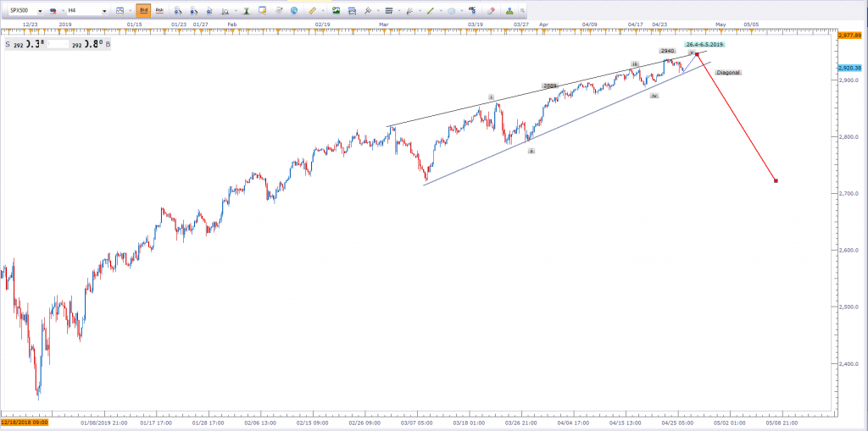Click the picture snapshot icon in toolbar

coord(337,11)
